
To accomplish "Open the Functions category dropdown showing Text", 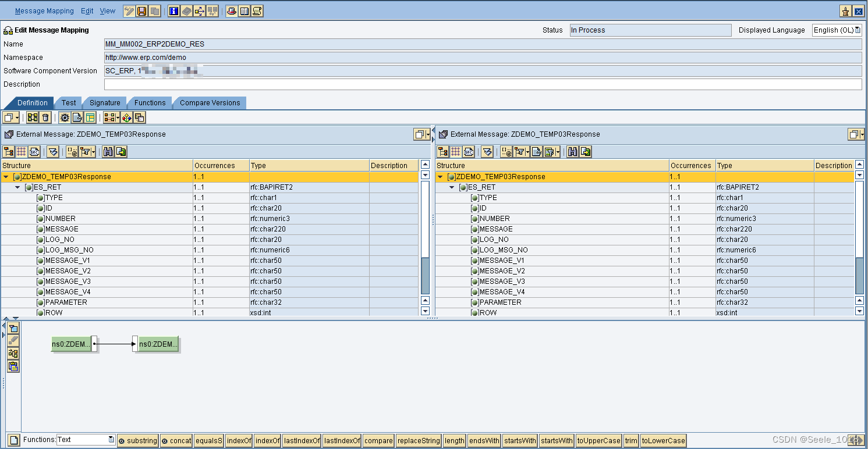I will [86, 440].
